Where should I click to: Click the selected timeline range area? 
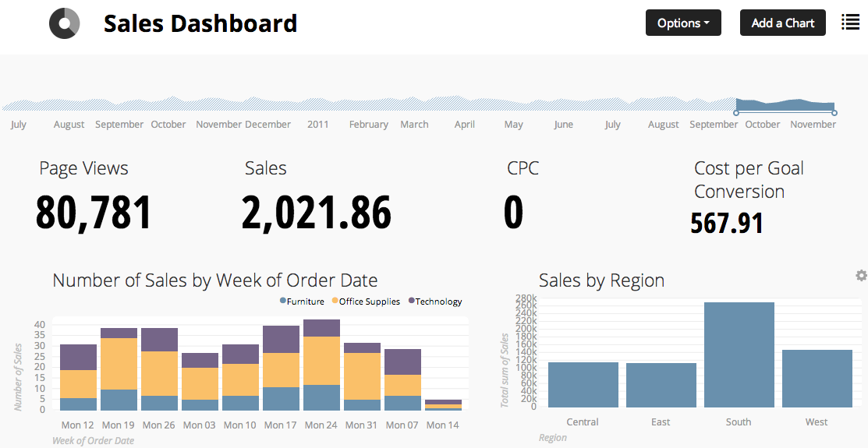785,106
